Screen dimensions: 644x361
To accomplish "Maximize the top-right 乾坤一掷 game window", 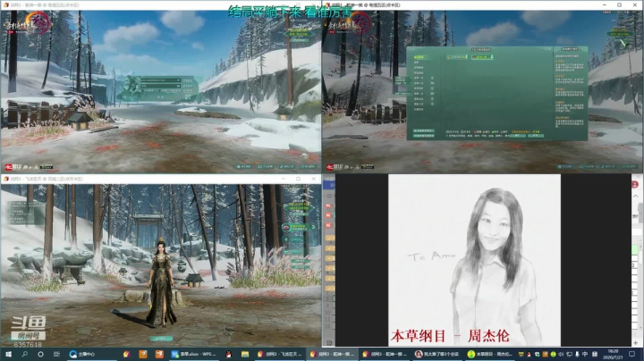I will tap(620, 5).
